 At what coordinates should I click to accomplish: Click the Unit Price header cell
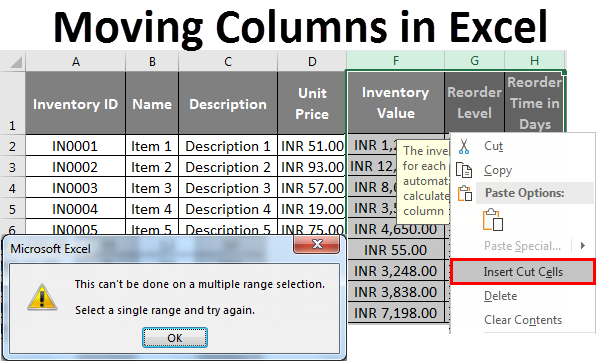(312, 103)
